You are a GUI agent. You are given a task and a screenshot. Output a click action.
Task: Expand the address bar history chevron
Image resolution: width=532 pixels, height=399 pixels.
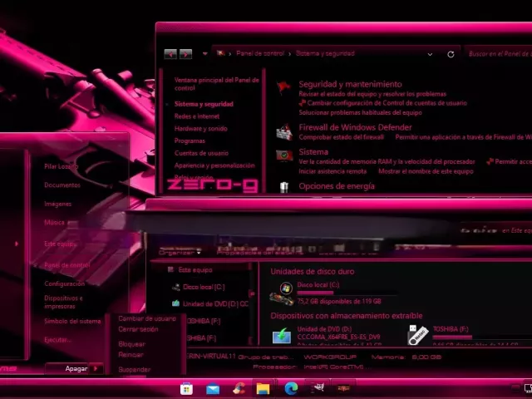coord(430,54)
